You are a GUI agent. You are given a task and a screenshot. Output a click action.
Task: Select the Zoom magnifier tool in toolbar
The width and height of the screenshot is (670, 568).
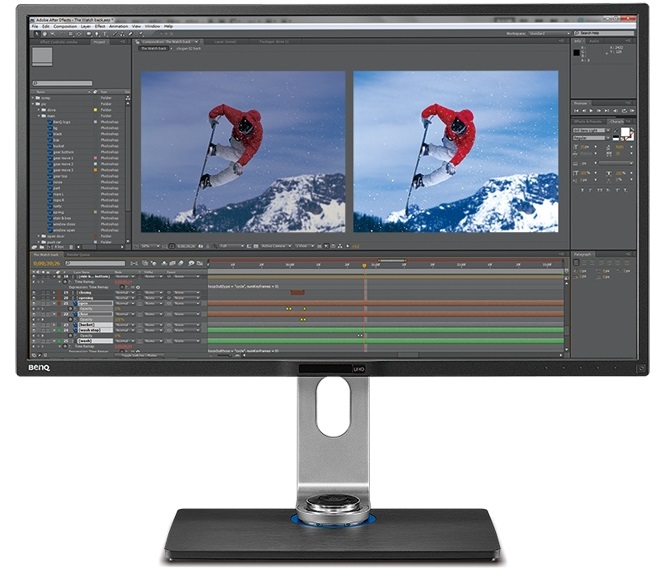click(52, 34)
